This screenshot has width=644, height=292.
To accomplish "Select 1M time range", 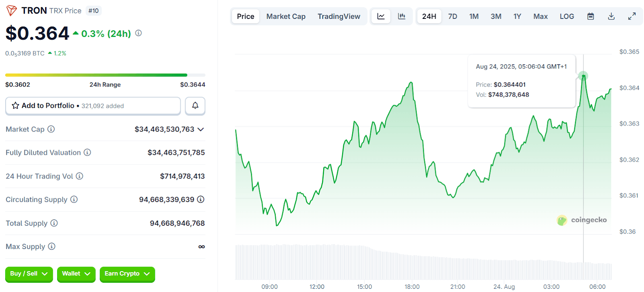I will pyautogui.click(x=474, y=16).
